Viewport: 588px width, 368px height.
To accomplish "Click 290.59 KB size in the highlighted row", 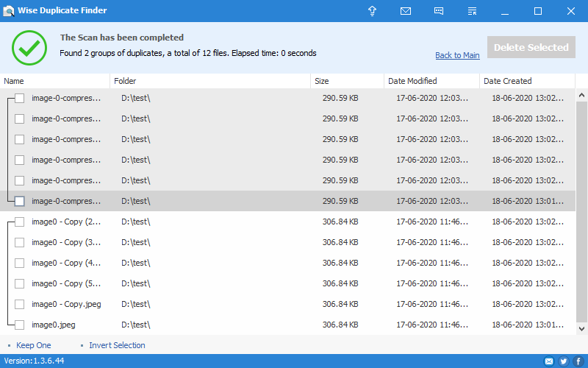I will click(340, 201).
